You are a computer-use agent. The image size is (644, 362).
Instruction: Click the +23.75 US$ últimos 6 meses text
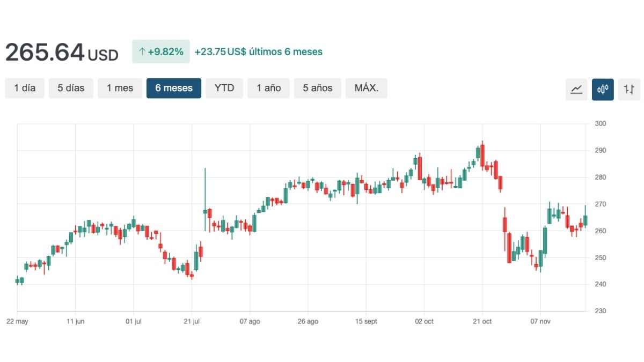click(x=258, y=52)
